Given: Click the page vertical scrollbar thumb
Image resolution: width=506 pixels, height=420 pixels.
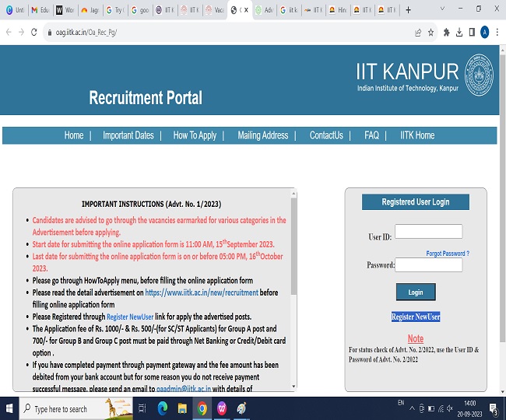Looking at the screenshot, I should coord(502,198).
